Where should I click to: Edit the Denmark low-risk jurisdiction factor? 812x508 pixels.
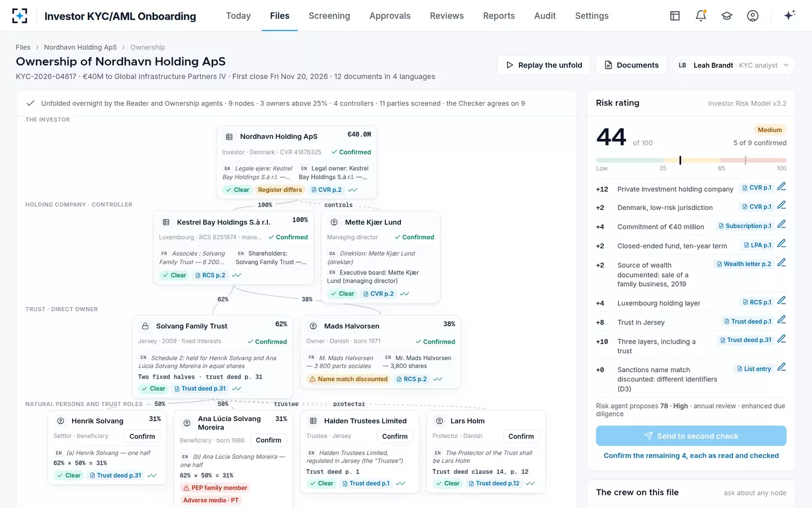[x=782, y=205]
